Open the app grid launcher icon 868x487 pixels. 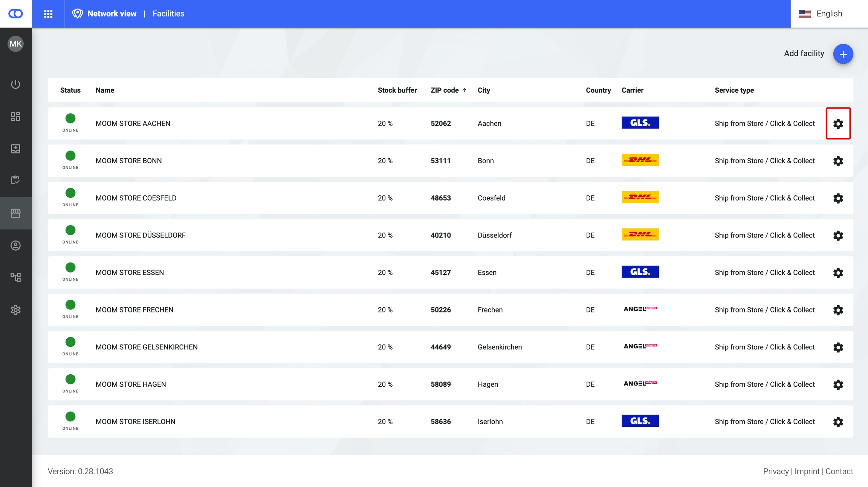(x=48, y=14)
